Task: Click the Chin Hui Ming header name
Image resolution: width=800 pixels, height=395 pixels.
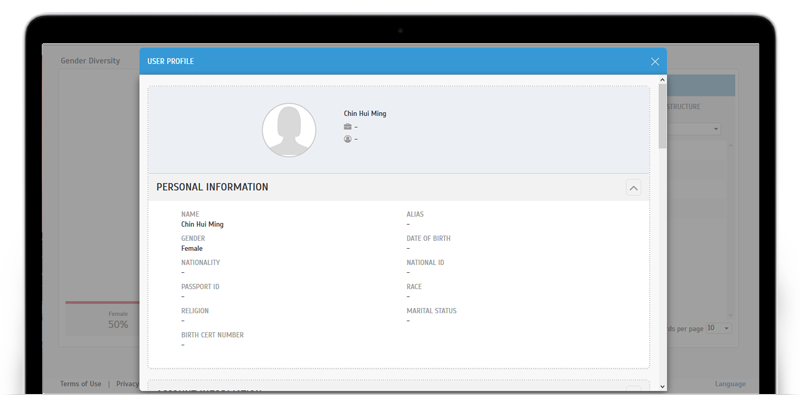Action: tap(365, 114)
